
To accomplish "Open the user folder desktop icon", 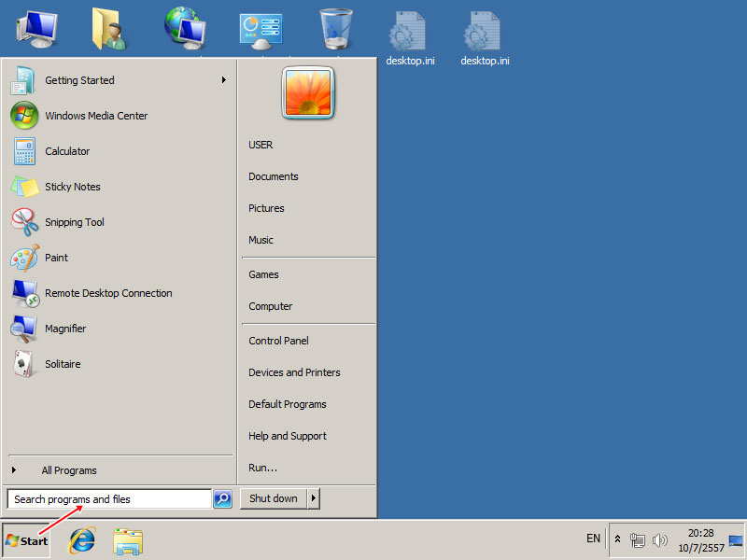I will click(108, 29).
